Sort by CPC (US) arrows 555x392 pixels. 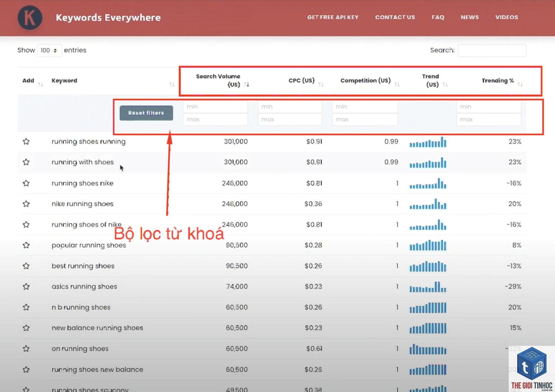[321, 84]
